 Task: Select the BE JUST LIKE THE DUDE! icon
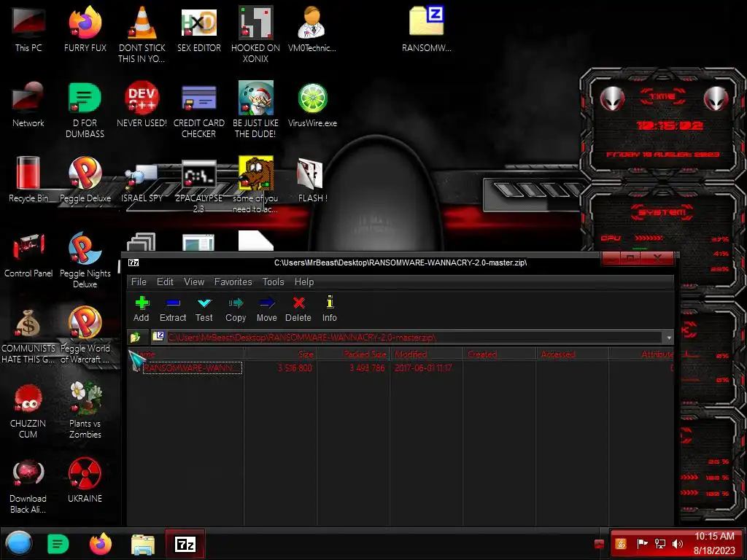click(x=256, y=109)
